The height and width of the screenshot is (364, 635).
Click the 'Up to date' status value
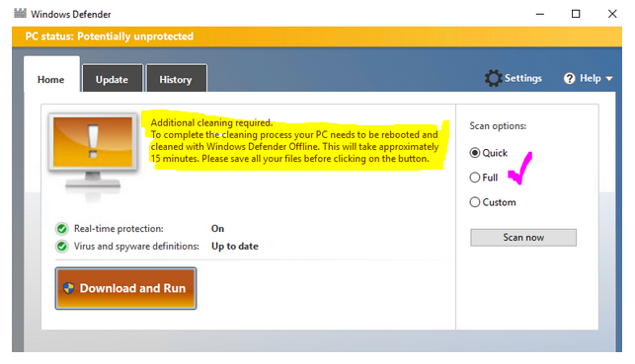235,247
